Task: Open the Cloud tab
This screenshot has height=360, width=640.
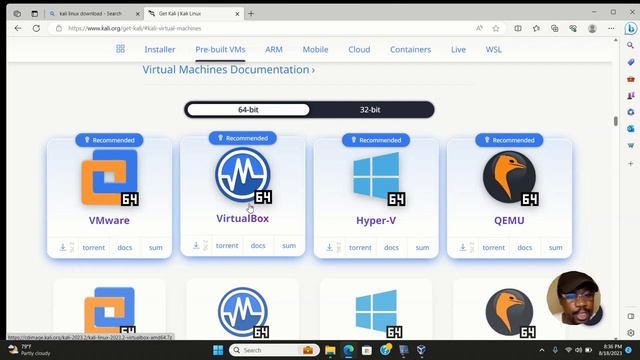Action: pyautogui.click(x=359, y=49)
